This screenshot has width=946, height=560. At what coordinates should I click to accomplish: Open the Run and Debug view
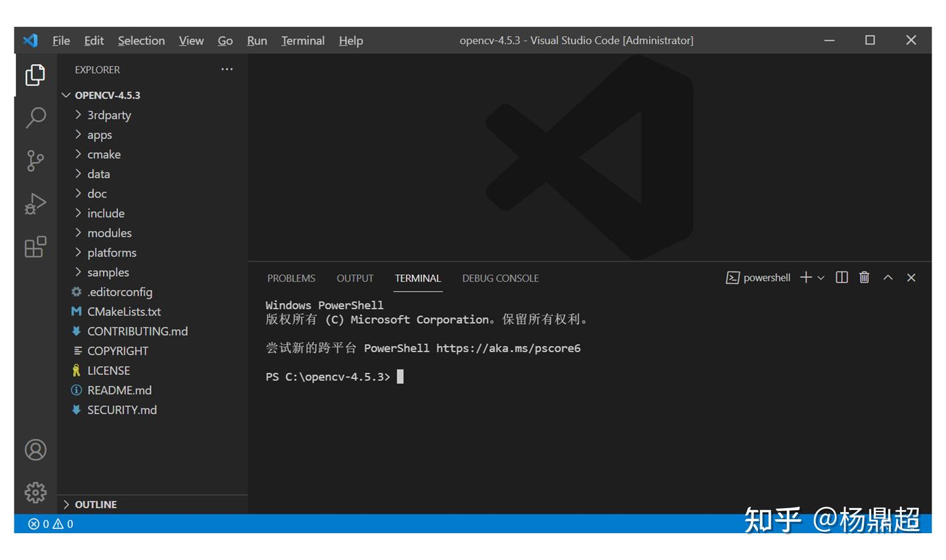click(35, 204)
